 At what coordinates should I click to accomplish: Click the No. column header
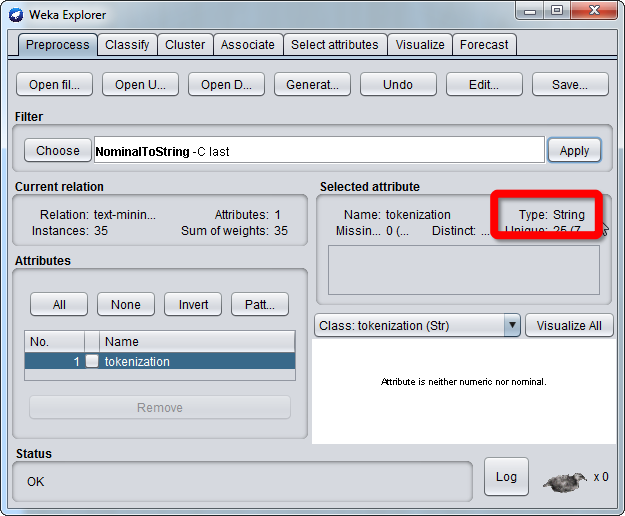[54, 341]
